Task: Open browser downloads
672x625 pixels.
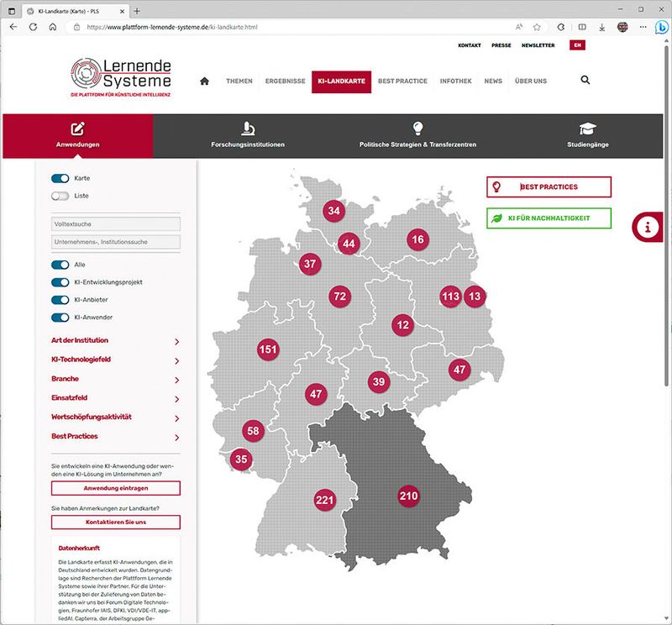Action: pos(601,27)
